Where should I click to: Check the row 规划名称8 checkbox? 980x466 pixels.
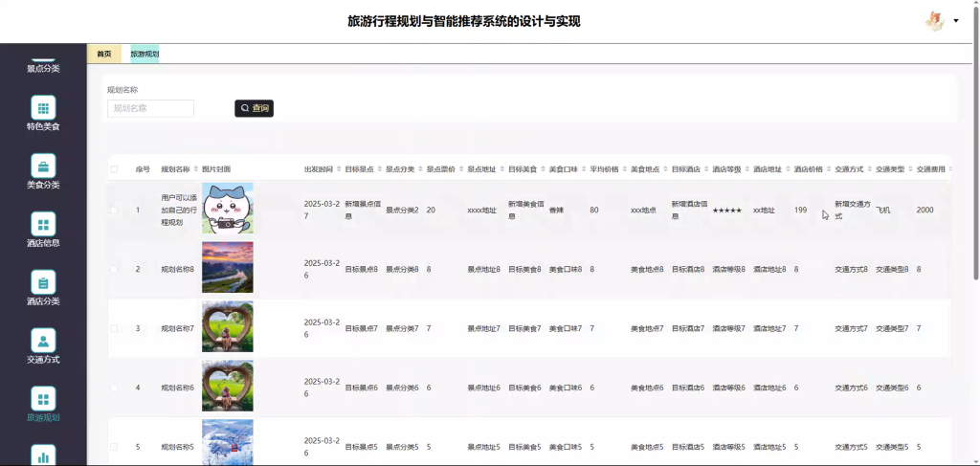point(114,269)
